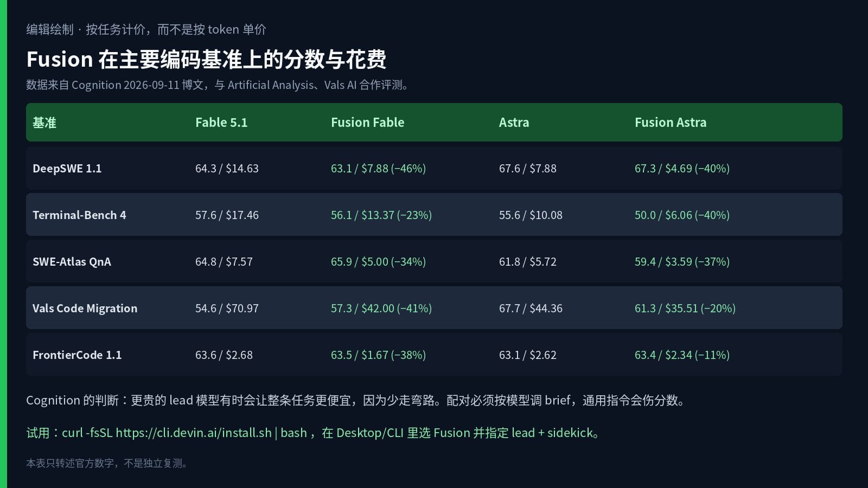868x488 pixels.
Task: Click the "基准" column header
Action: 44,123
